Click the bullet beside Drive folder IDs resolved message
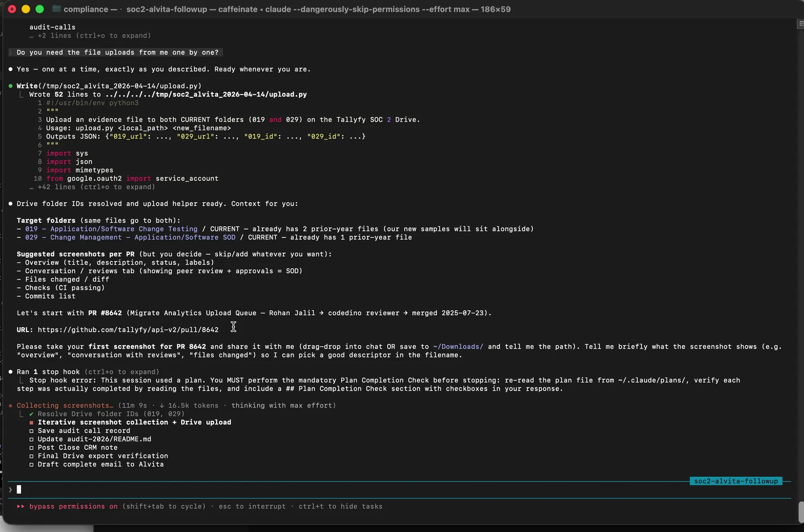804x532 pixels. [11, 204]
